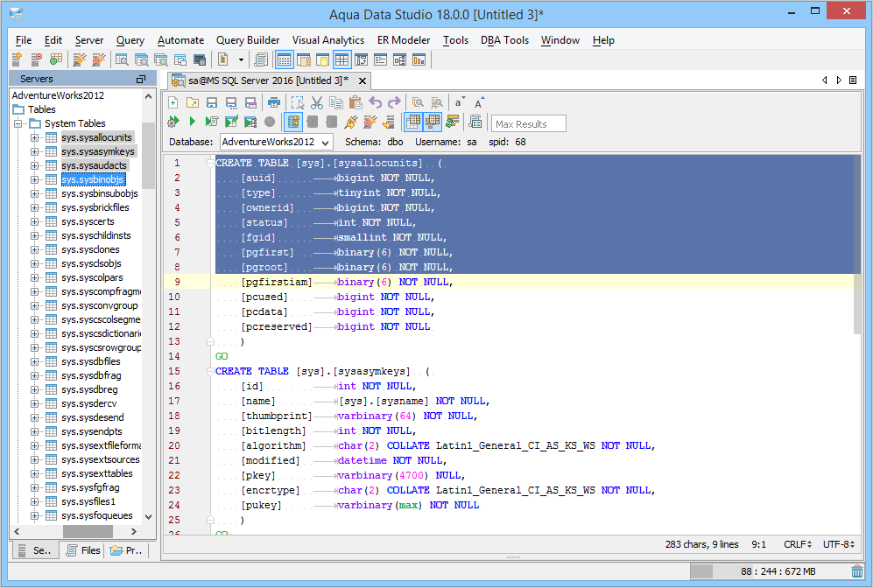The height and width of the screenshot is (588, 873).
Task: Click the Max Results input field
Action: coord(529,124)
